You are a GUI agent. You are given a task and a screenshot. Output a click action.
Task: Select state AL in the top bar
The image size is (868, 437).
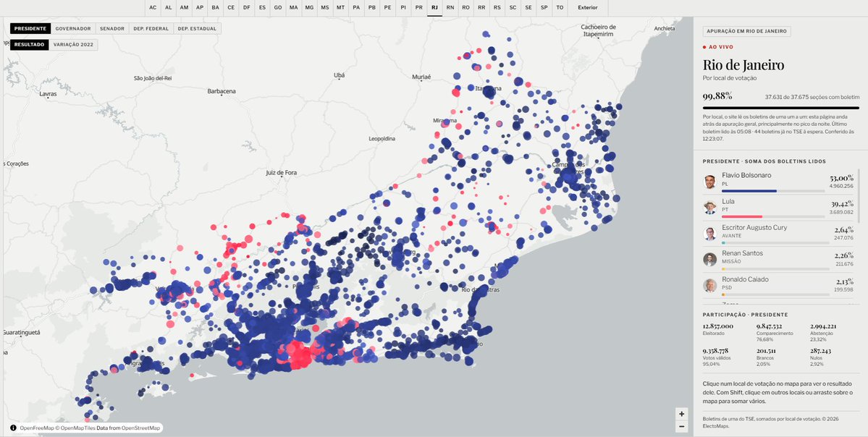pos(168,8)
